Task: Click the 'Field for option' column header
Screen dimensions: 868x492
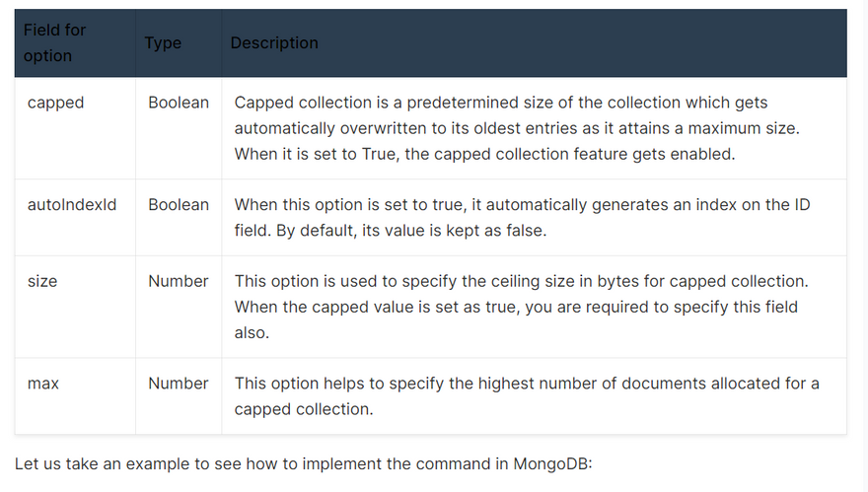Action: pos(54,43)
